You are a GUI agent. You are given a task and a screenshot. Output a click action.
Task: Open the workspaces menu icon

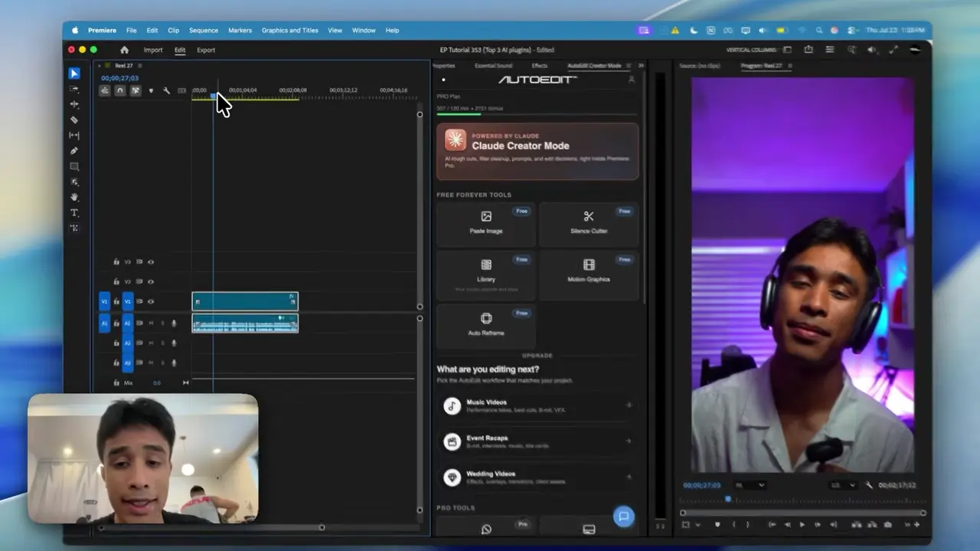coord(787,50)
